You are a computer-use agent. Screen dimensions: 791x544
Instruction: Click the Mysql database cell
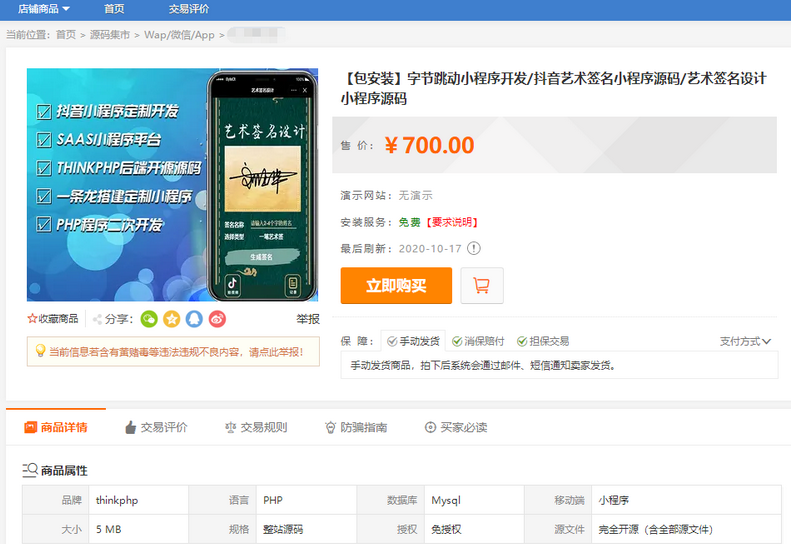click(x=474, y=500)
